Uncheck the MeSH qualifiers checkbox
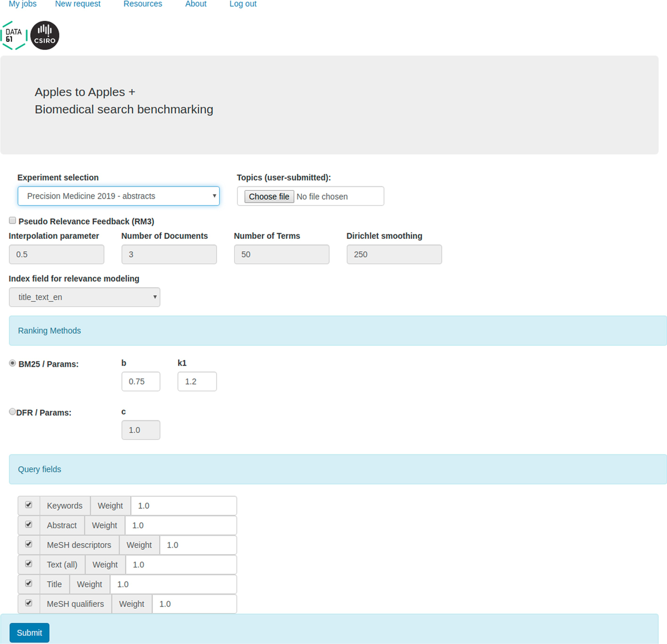 (x=29, y=603)
